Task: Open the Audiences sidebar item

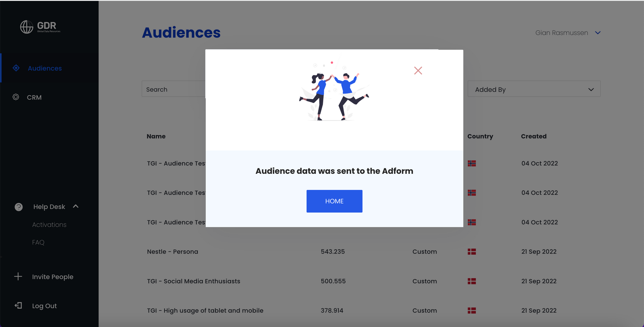Action: (49, 68)
